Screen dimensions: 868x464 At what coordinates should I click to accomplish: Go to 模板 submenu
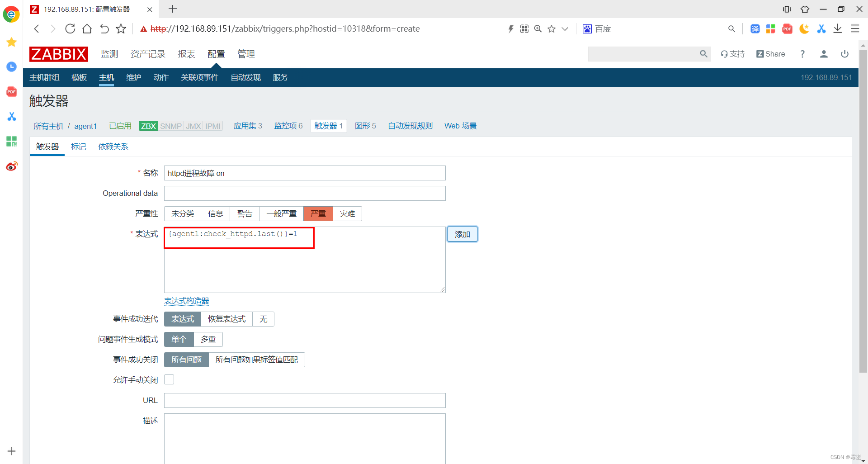(79, 77)
